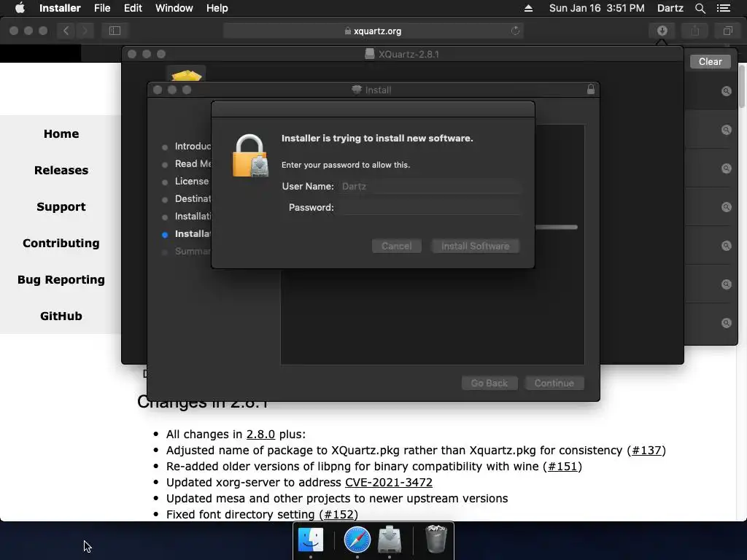Click the Continue button in installer
This screenshot has width=747, height=560.
pos(554,384)
